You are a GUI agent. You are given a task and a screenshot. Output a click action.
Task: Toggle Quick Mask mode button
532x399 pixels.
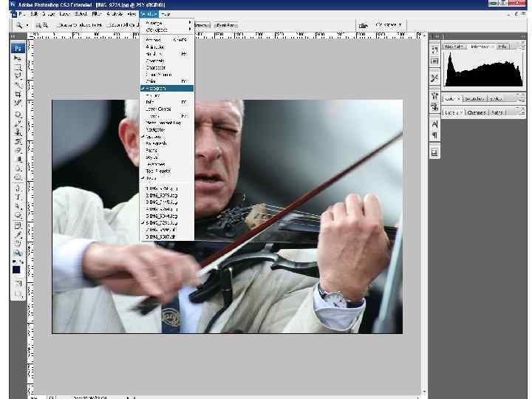(x=18, y=282)
